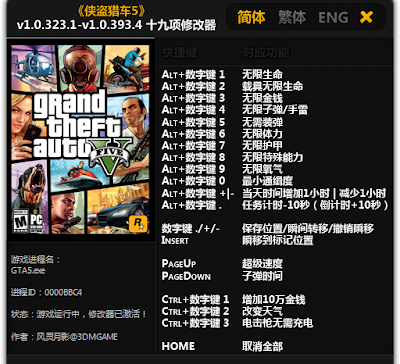The width and height of the screenshot is (400, 364).
Task: Select the 取消全部 function
Action: pos(262,346)
